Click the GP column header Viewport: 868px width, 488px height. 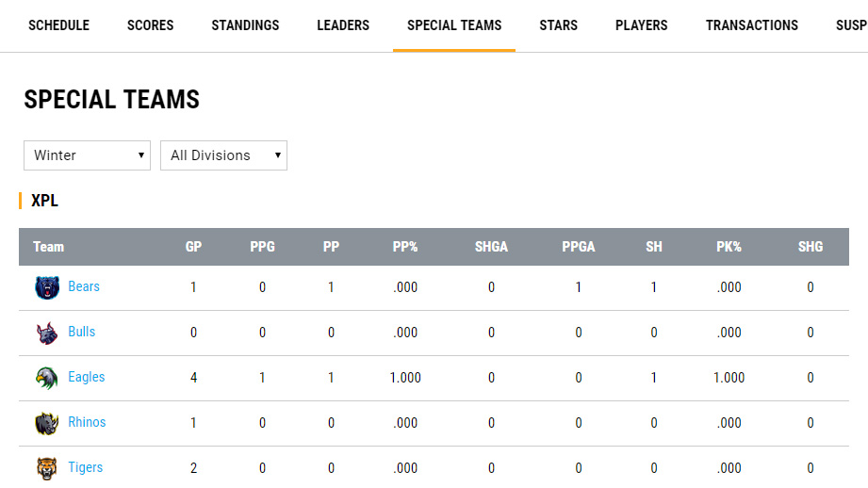(x=193, y=247)
